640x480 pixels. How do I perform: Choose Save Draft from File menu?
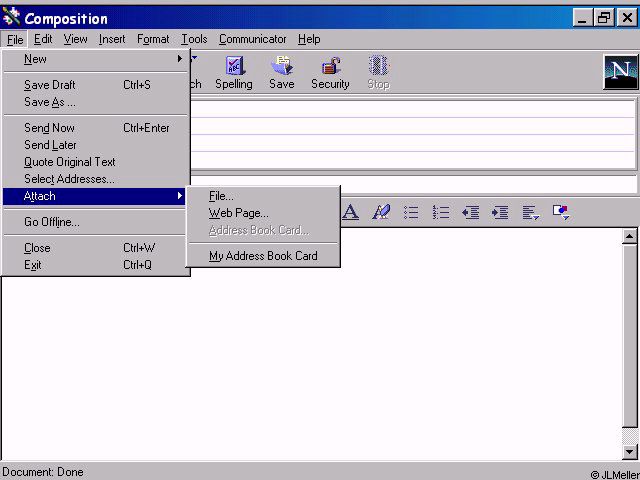[x=96, y=85]
